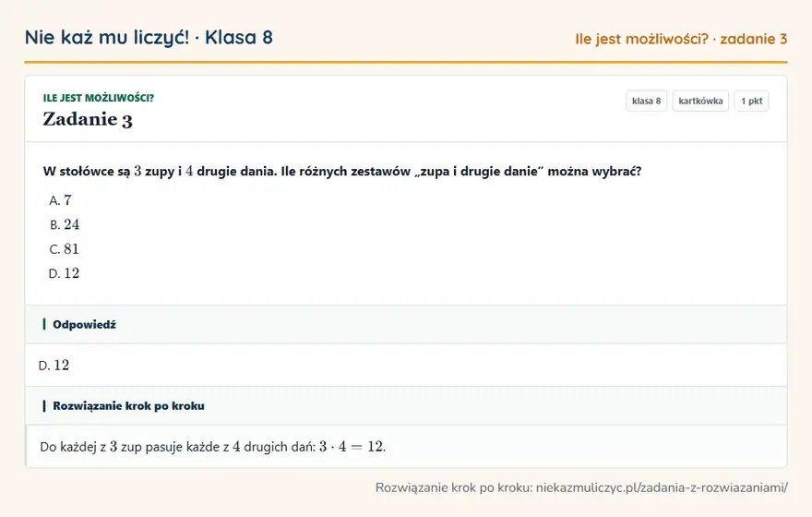Click the displayed answer 'D. 12'
The width and height of the screenshot is (812, 517).
click(54, 366)
